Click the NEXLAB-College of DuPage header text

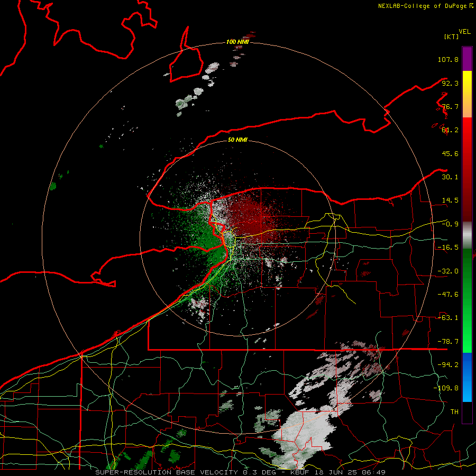422,6
